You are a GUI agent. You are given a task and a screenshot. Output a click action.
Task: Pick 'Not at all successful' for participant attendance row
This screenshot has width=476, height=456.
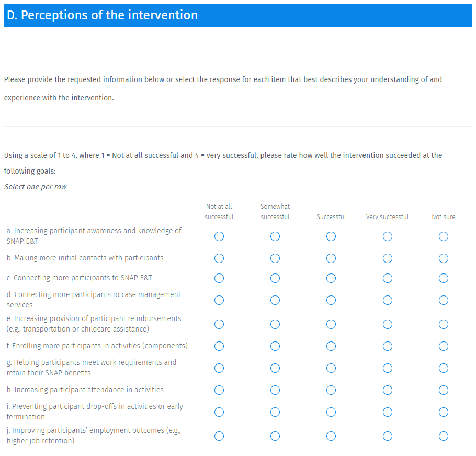tap(219, 390)
